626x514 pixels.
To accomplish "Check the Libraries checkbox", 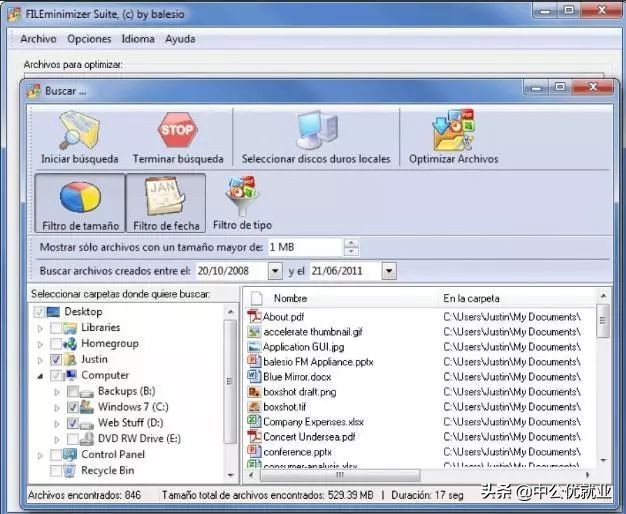I will tap(56, 328).
